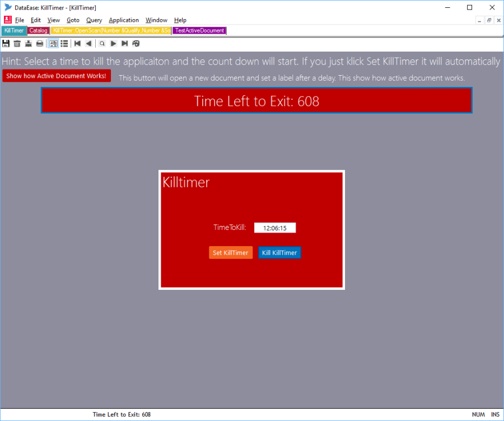
Task: Click the NUM status indicator
Action: coord(478,415)
